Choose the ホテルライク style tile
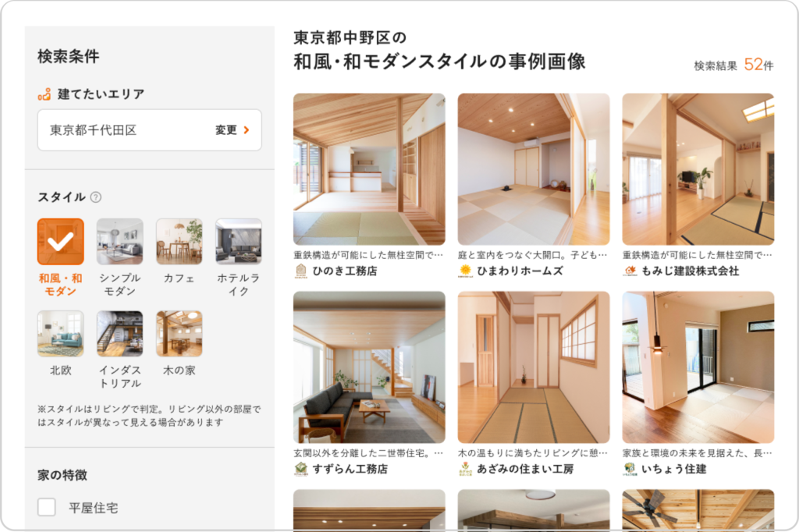 pyautogui.click(x=238, y=242)
